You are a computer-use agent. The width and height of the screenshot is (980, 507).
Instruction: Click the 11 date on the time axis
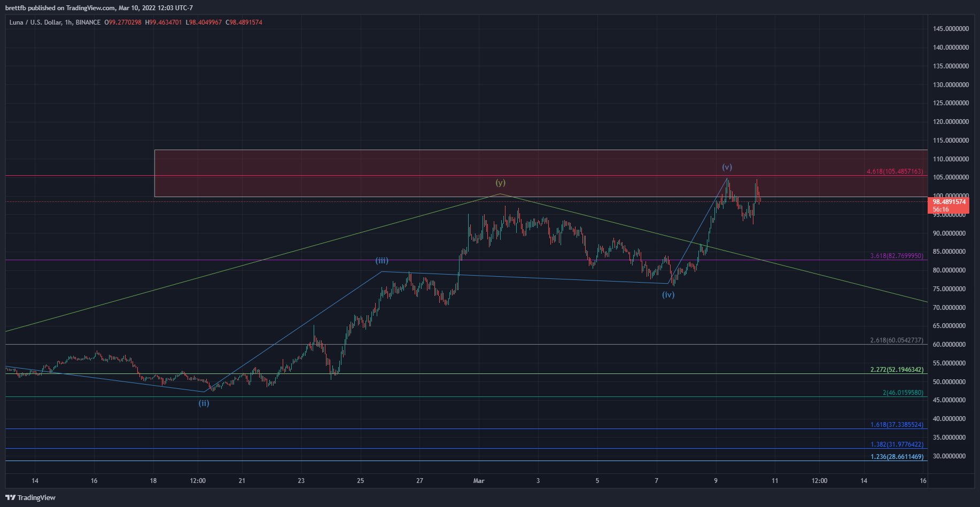tap(775, 481)
